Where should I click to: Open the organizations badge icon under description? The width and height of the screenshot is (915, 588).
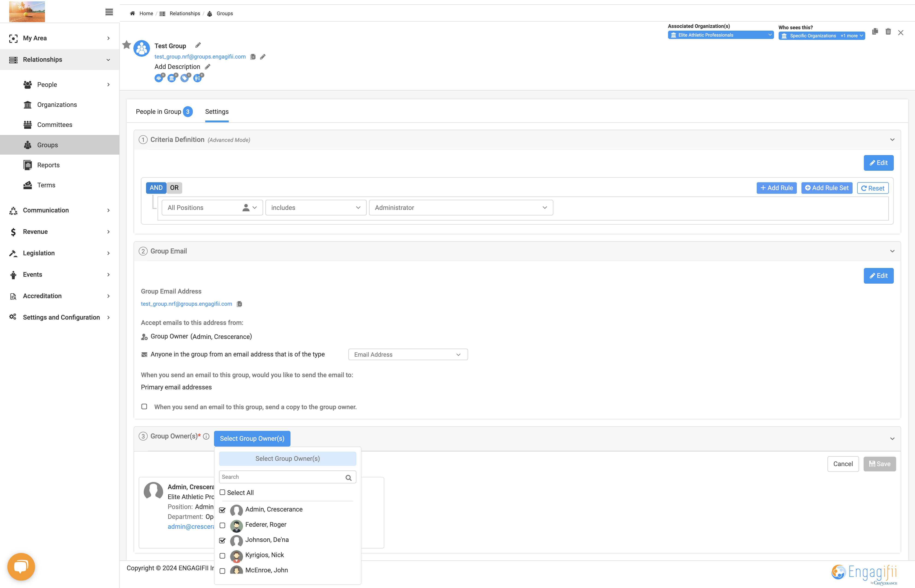click(x=172, y=78)
